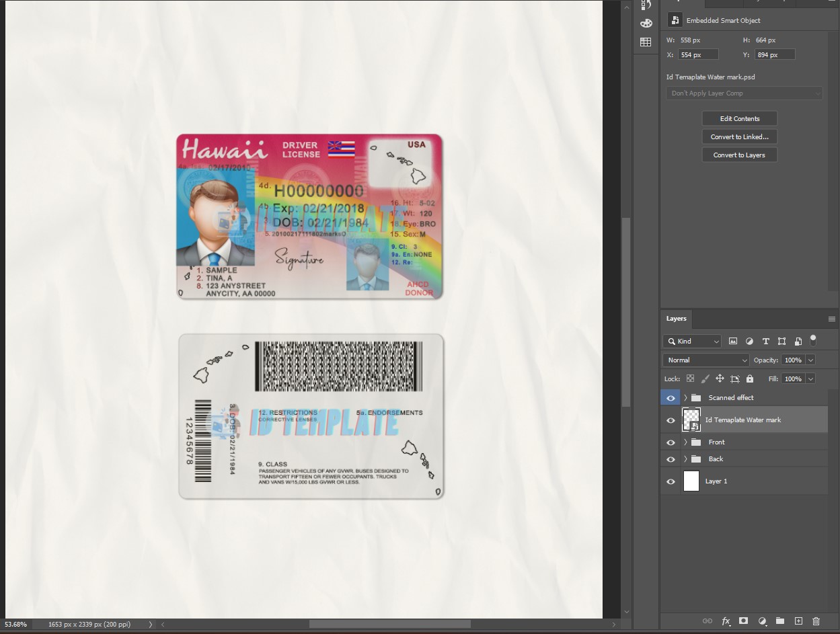Click the horizontal canvas scrollbar thumb
Image resolution: width=840 pixels, height=634 pixels.
[x=390, y=625]
